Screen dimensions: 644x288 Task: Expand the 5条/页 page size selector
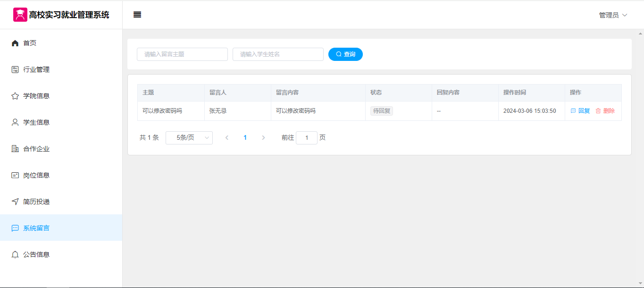[189, 138]
